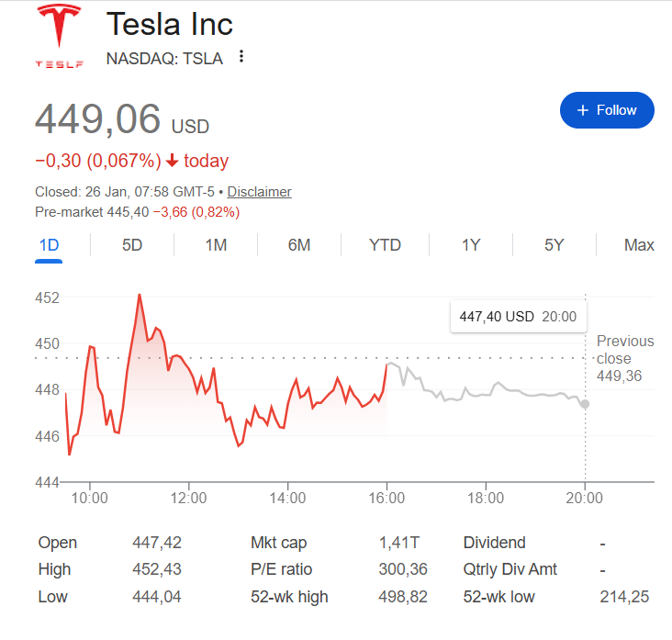Select the YTD chart tab

coord(385,245)
